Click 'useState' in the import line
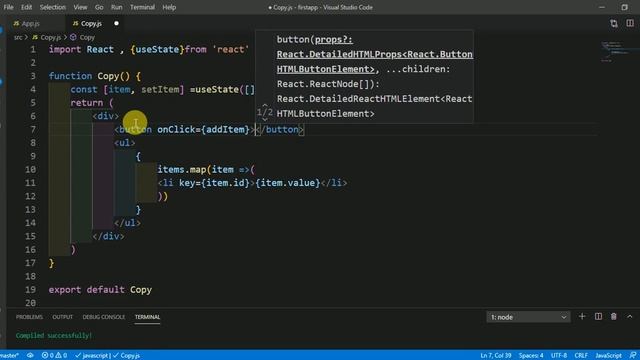This screenshot has height=360, width=640. tap(157, 49)
